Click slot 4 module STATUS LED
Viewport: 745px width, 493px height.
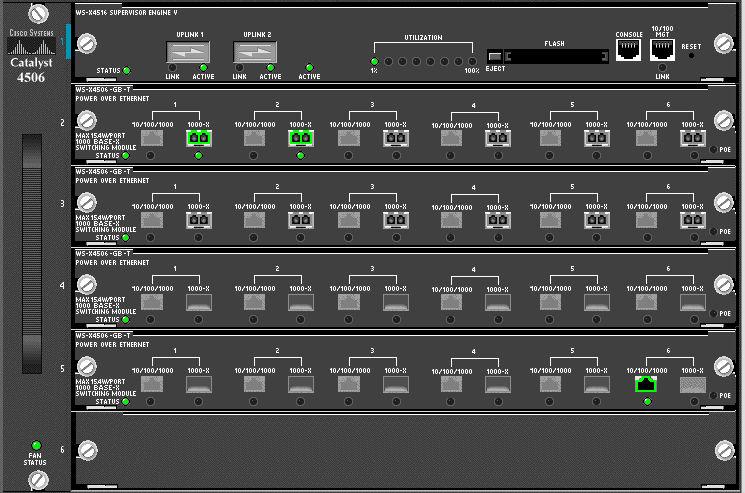coord(126,320)
